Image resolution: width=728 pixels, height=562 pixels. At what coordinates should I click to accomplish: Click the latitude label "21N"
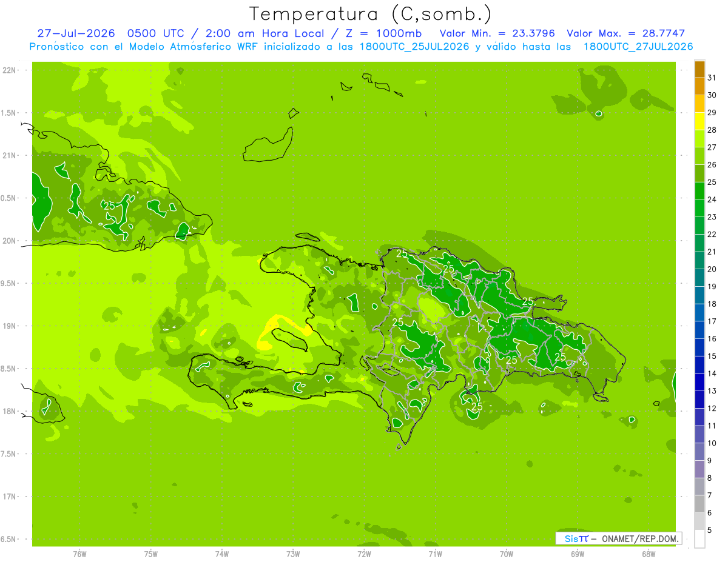[10, 156]
